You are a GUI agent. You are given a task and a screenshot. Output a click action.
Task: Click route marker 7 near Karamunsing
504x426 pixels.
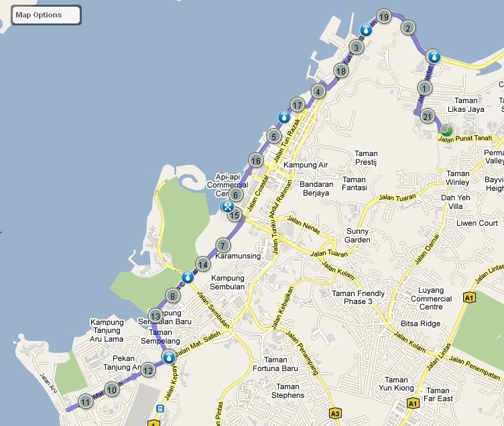pyautogui.click(x=223, y=245)
